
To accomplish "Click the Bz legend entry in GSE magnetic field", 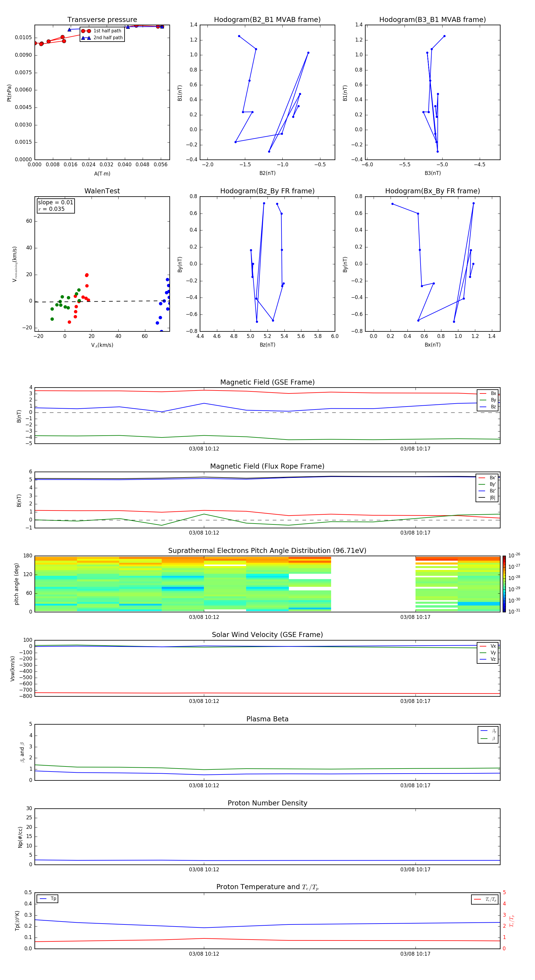I will point(488,407).
